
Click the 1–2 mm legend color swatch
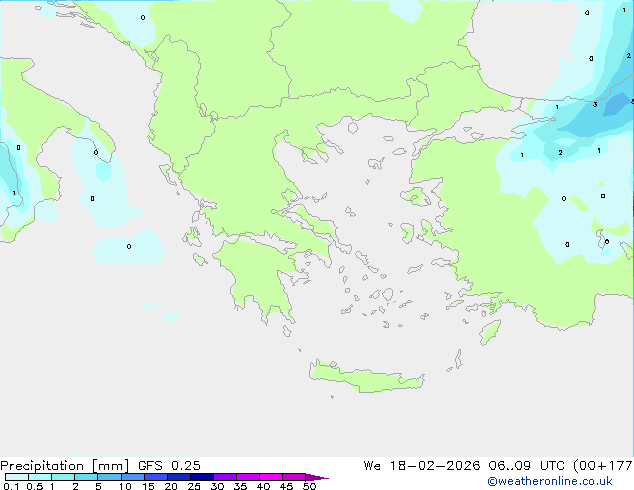(x=63, y=477)
